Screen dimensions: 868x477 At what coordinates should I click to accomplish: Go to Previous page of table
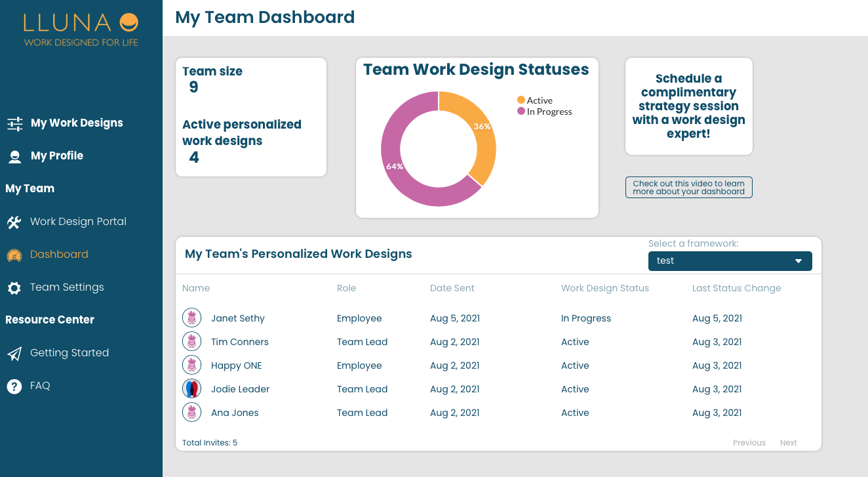749,443
